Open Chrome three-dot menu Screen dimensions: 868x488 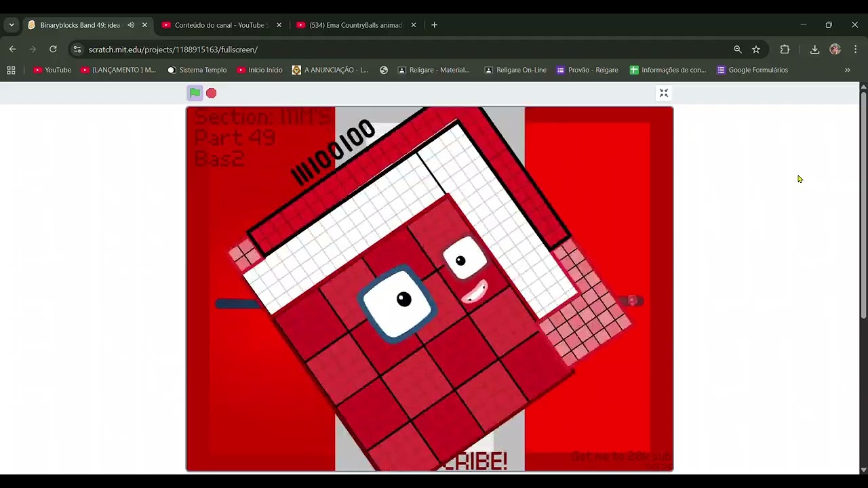coord(855,49)
